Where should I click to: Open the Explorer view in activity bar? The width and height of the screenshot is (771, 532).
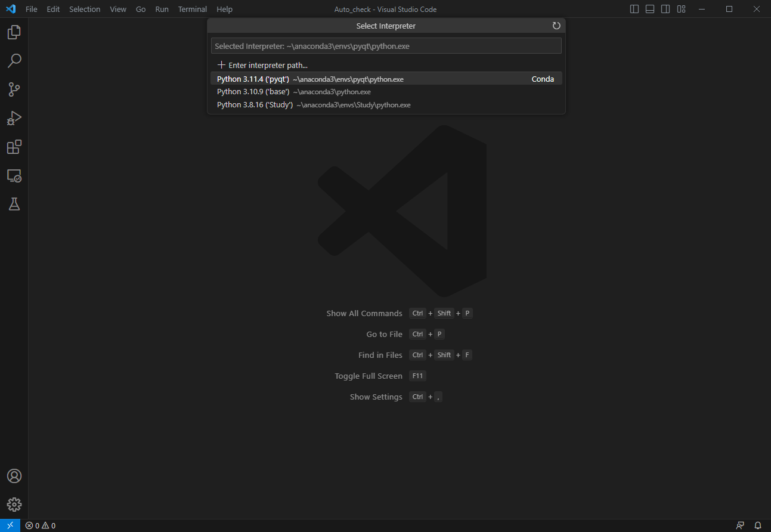(x=14, y=32)
